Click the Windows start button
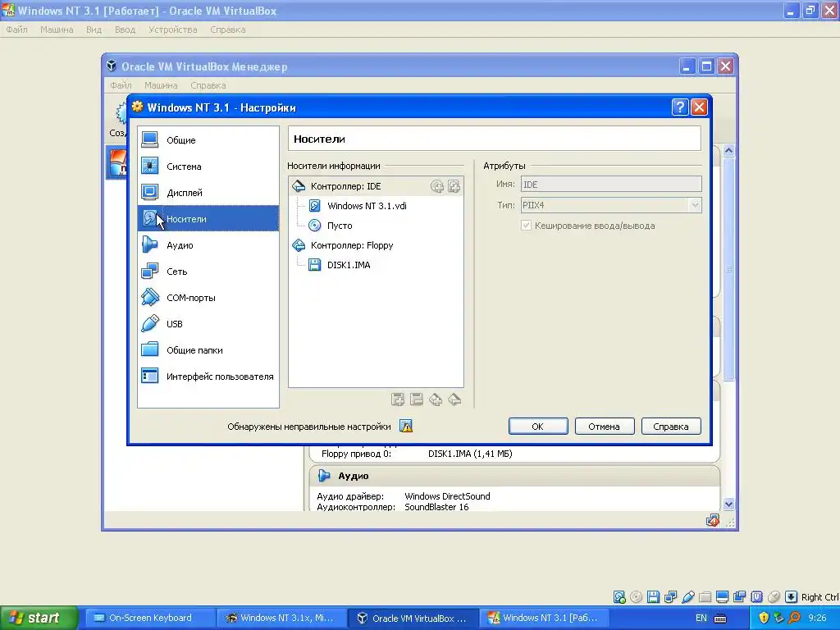 tap(39, 618)
